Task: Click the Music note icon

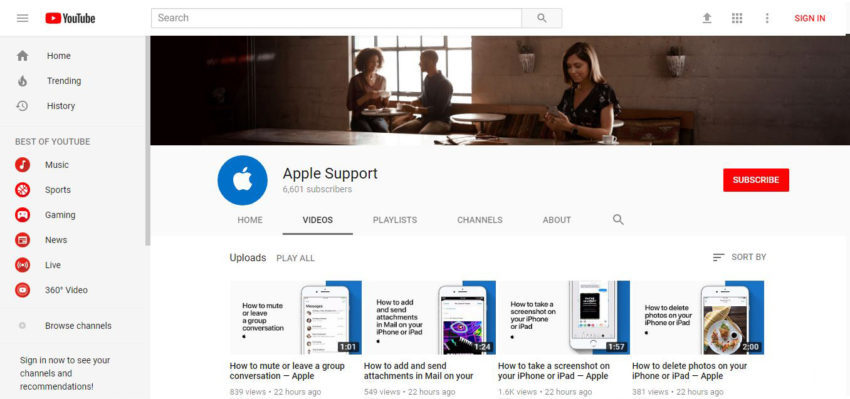Action: (22, 165)
